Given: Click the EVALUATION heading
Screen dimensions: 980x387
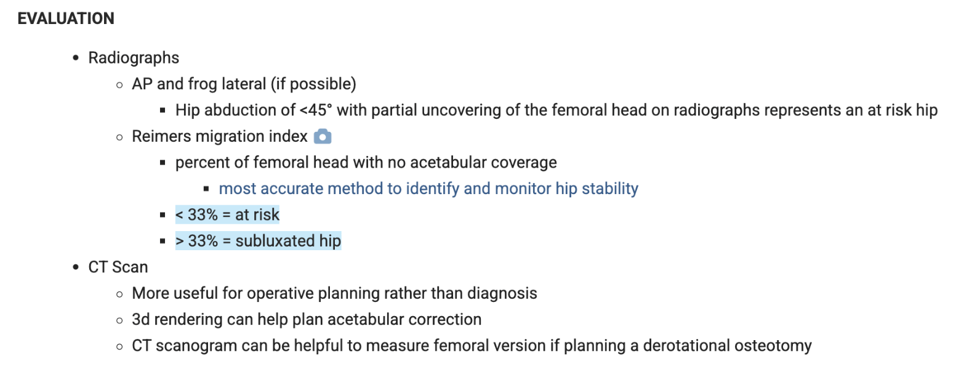Looking at the screenshot, I should [66, 18].
